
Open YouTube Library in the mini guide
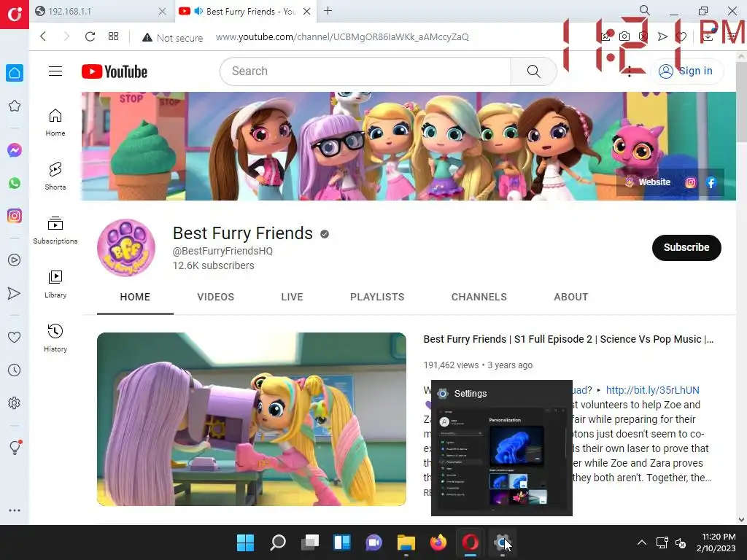click(55, 284)
